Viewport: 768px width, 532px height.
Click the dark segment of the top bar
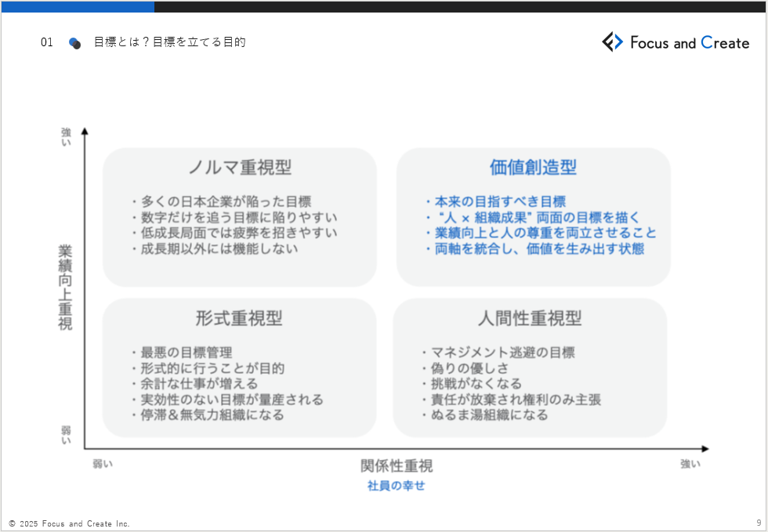coord(461,6)
